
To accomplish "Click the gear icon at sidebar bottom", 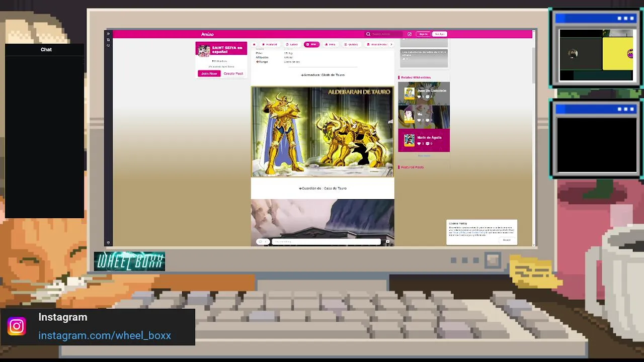I will click(108, 243).
